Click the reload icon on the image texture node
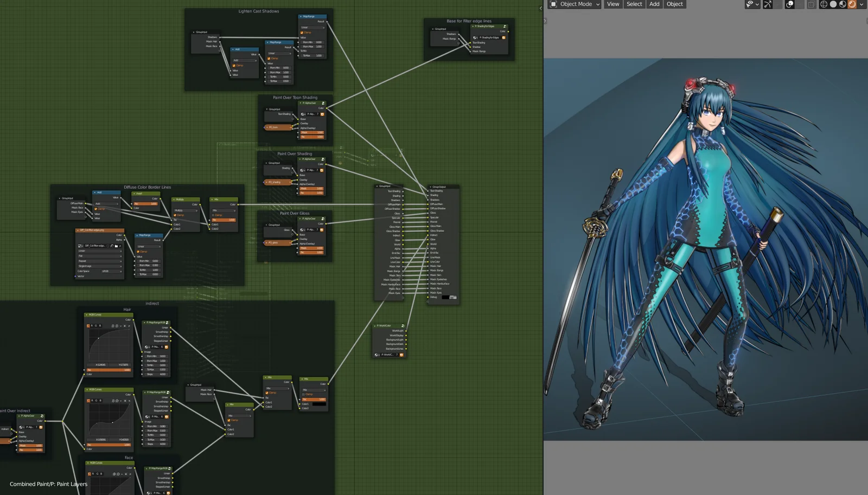This screenshot has height=495, width=868. tap(108, 246)
